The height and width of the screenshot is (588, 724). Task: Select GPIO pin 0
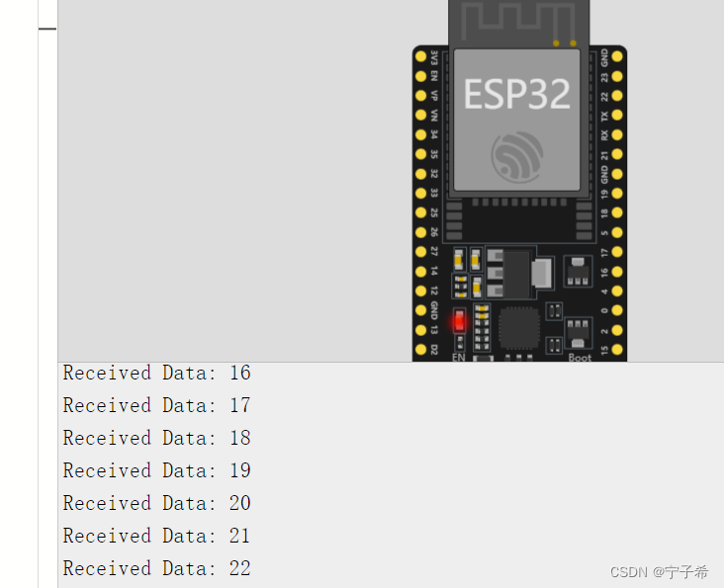[x=617, y=310]
